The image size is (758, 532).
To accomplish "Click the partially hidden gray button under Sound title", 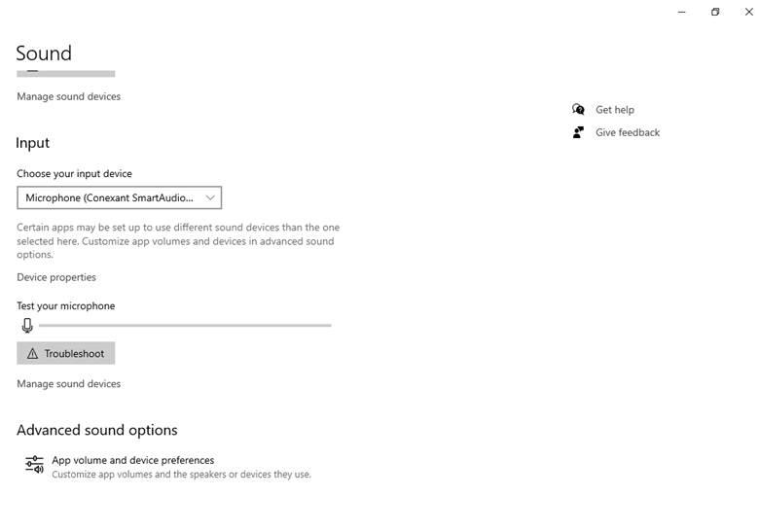I will [x=66, y=74].
